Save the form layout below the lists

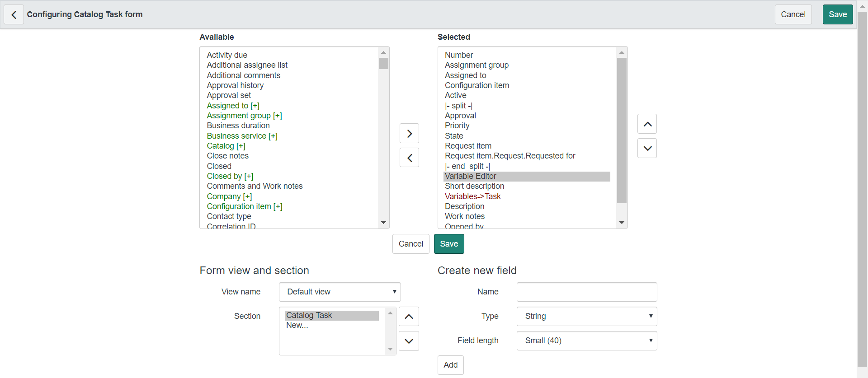pos(449,244)
